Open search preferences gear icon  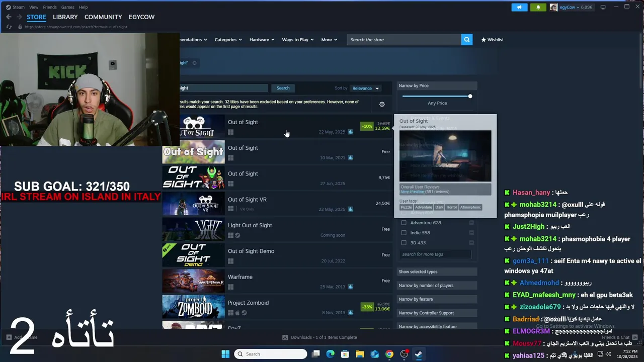382,104
